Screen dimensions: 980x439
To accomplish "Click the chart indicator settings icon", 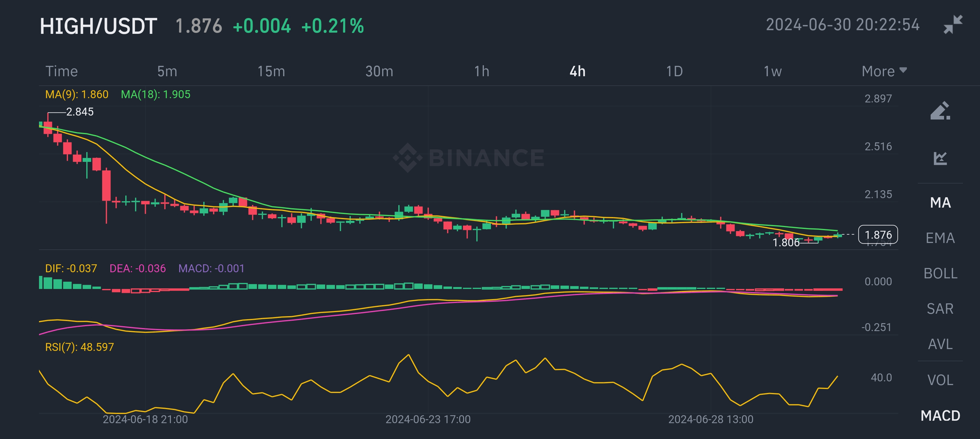I will click(940, 158).
